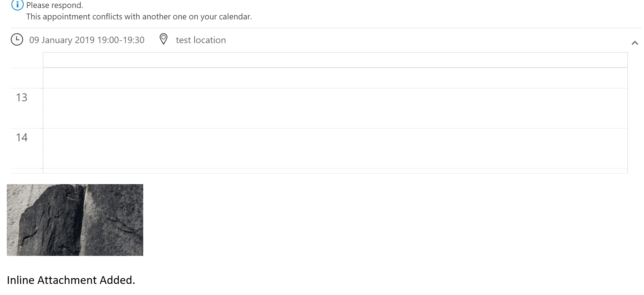Click the pin glyph preceding the location text

163,39
